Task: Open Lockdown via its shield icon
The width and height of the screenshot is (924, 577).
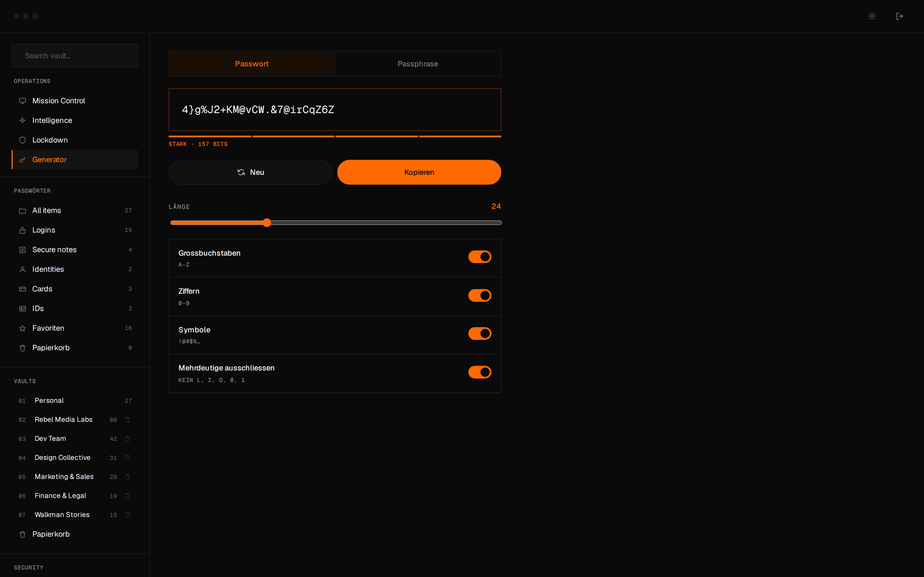Action: click(x=23, y=140)
